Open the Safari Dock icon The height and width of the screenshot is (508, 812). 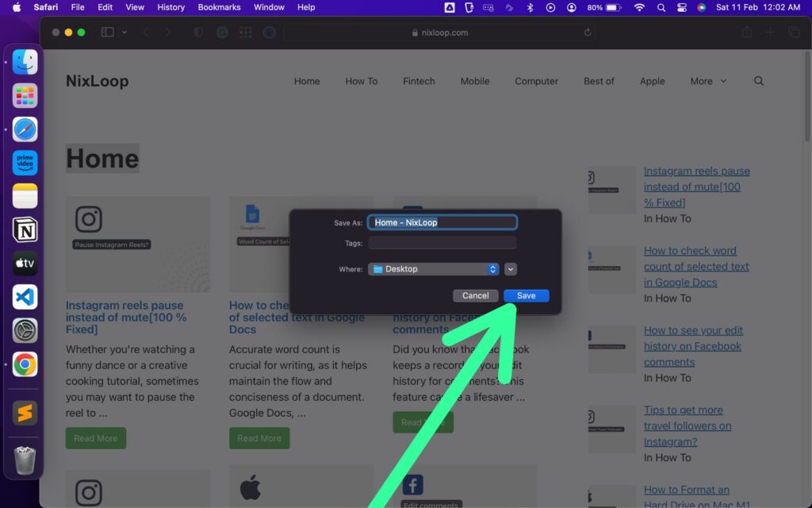[x=25, y=129]
